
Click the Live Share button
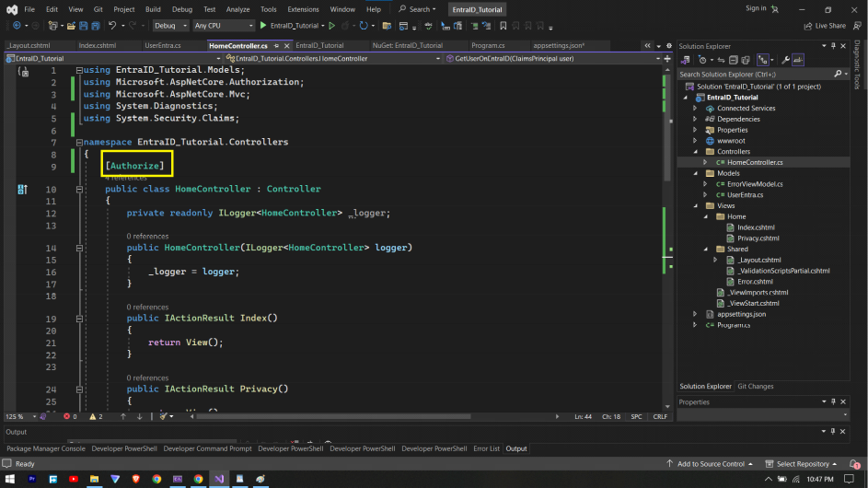[825, 26]
